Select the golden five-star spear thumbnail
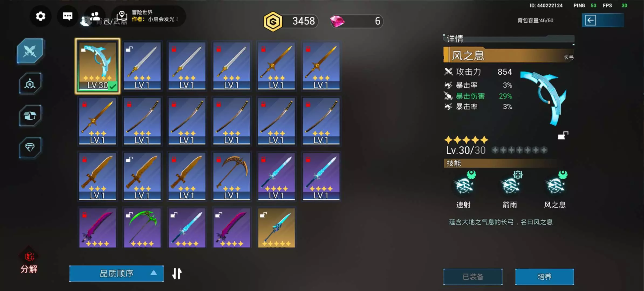The width and height of the screenshot is (644, 291). click(x=276, y=228)
